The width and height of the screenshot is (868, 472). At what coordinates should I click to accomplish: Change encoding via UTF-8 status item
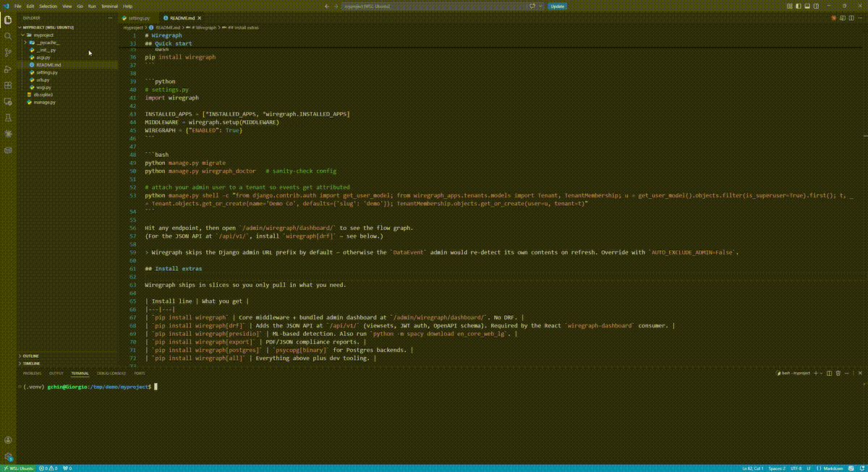pos(797,468)
